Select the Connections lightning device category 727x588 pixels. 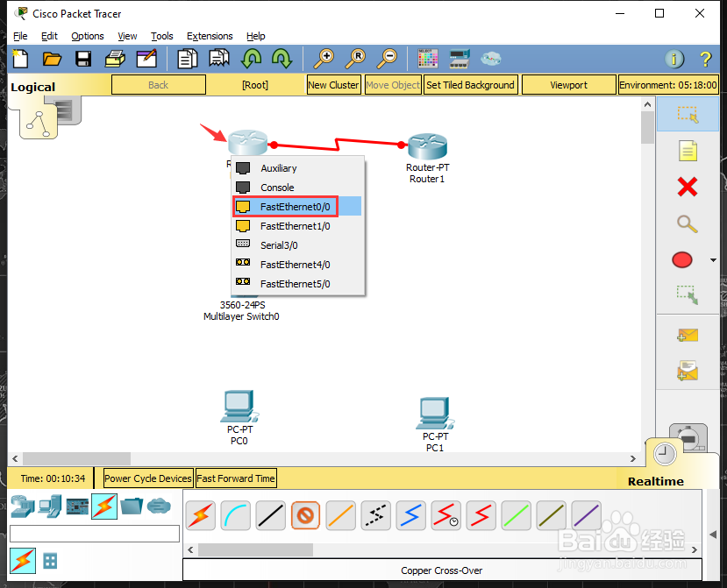coord(104,506)
